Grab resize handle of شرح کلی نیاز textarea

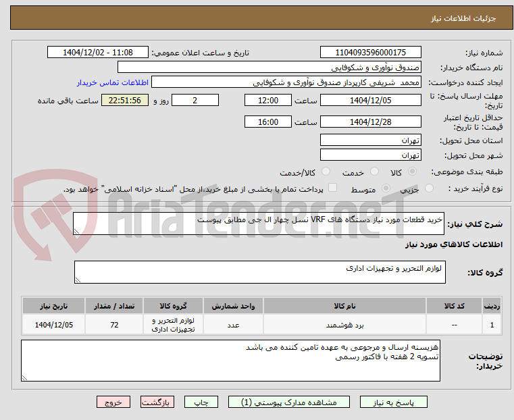tap(76, 232)
